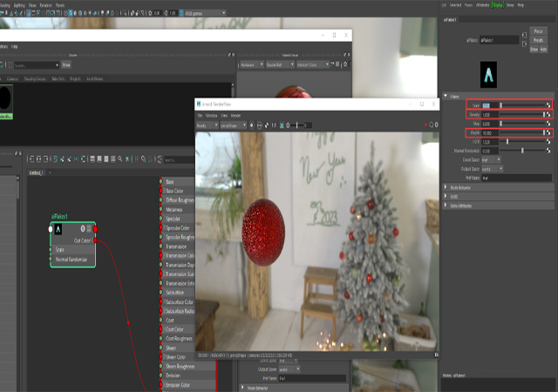Open the Coord Space dropdown
This screenshot has width=558, height=392.
[491, 159]
